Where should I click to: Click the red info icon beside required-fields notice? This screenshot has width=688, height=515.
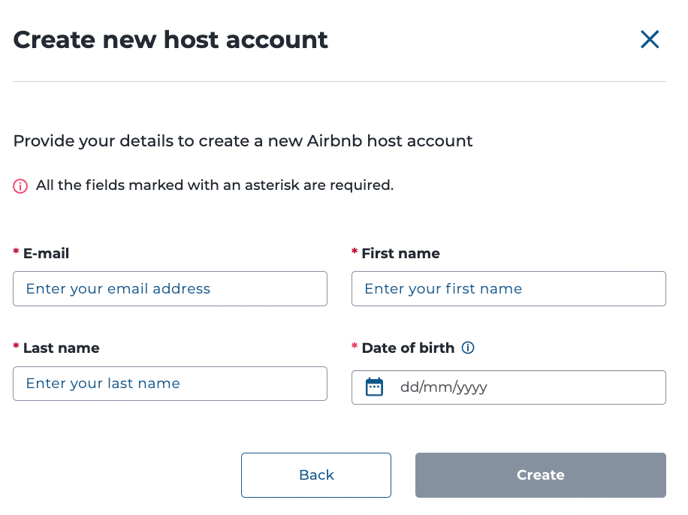click(20, 186)
